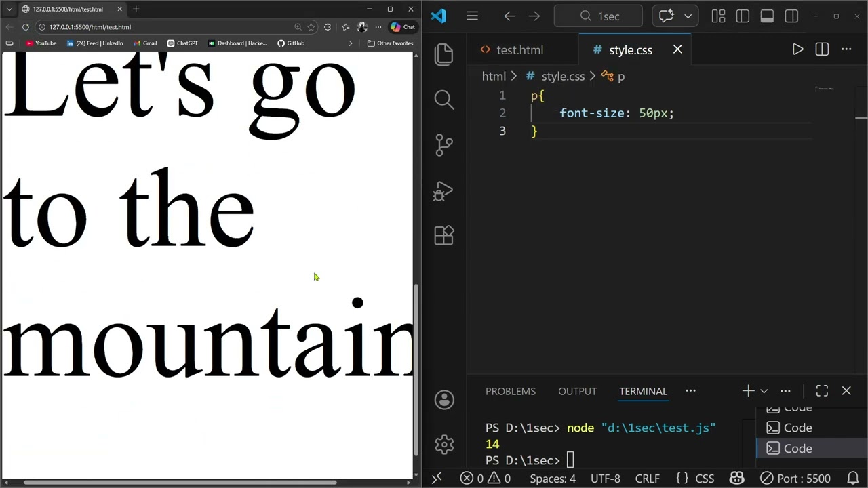Show more panel tabs ellipsis
The image size is (868, 488).
[690, 391]
